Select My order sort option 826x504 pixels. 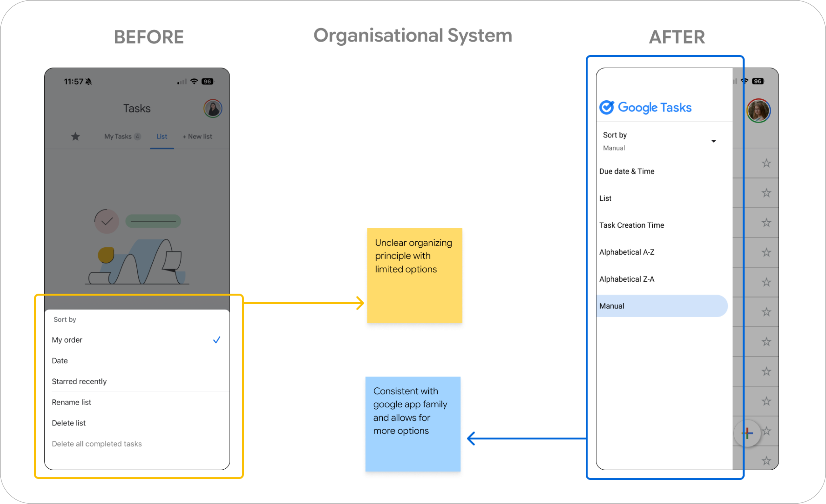click(137, 340)
